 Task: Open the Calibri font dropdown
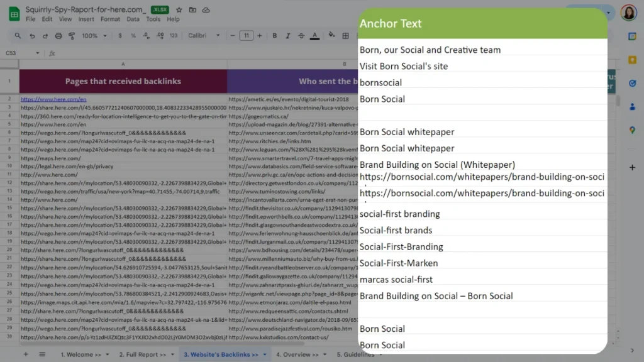(204, 36)
